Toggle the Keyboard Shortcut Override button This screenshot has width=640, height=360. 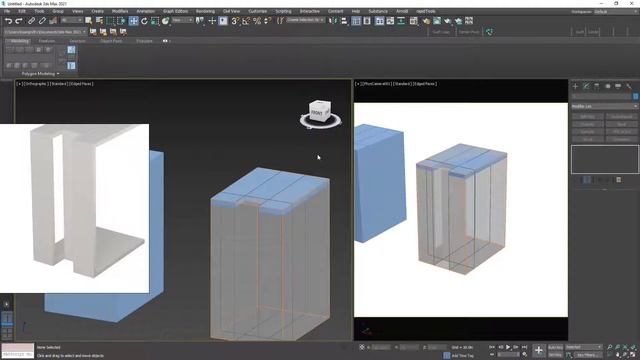click(223, 21)
